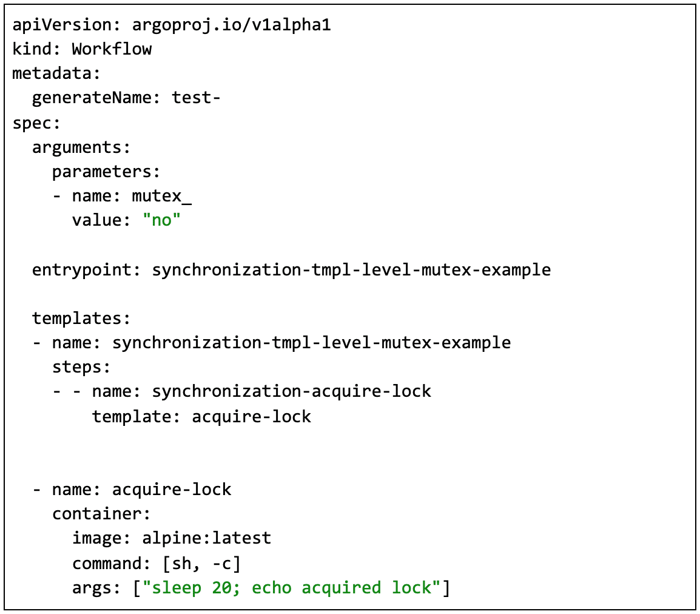Image resolution: width=700 pixels, height=614 pixels.
Task: Click the entrypoint value synchronization-tmpl-level-mutex-example
Action: (351, 269)
